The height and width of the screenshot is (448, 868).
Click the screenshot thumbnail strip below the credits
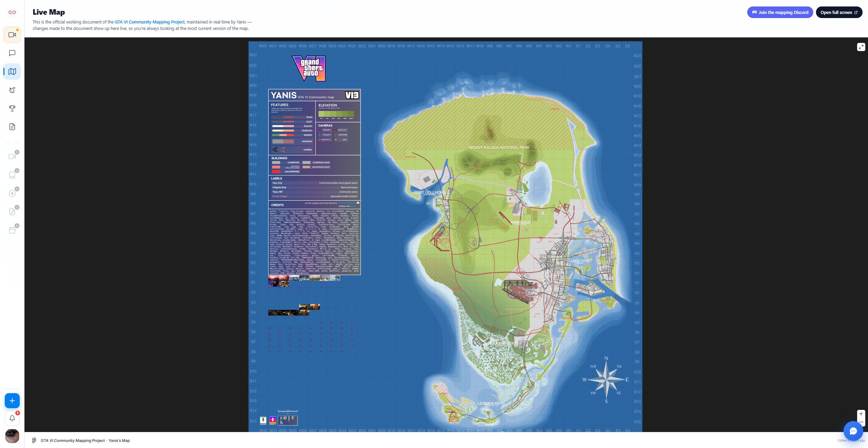[304, 281]
